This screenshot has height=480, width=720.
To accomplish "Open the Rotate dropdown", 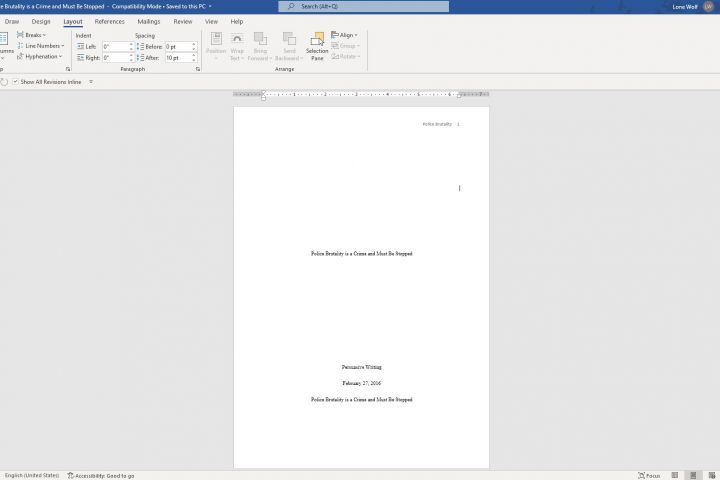I will tap(346, 56).
